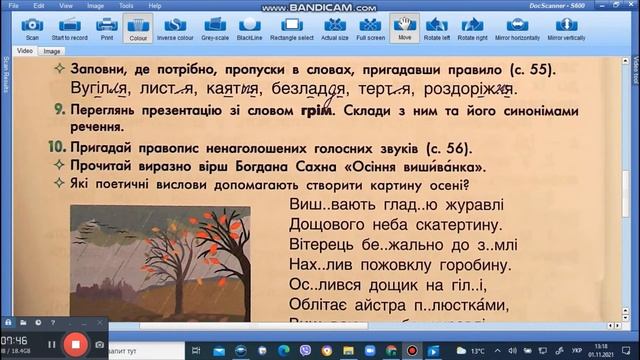Choose Black/Line mode
Image resolution: width=640 pixels, height=360 pixels.
[249, 29]
